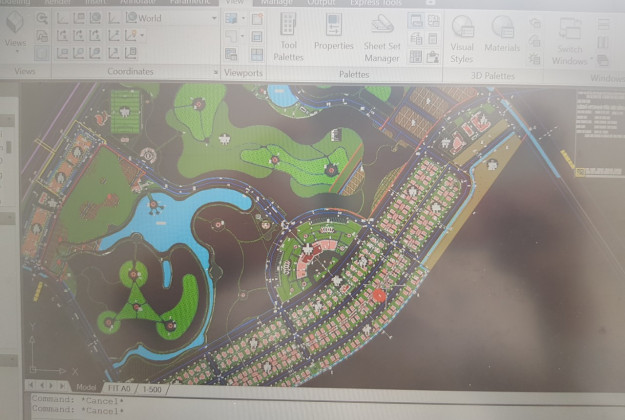The height and width of the screenshot is (420, 625).
Task: Click the Properties palette icon
Action: pyautogui.click(x=333, y=30)
